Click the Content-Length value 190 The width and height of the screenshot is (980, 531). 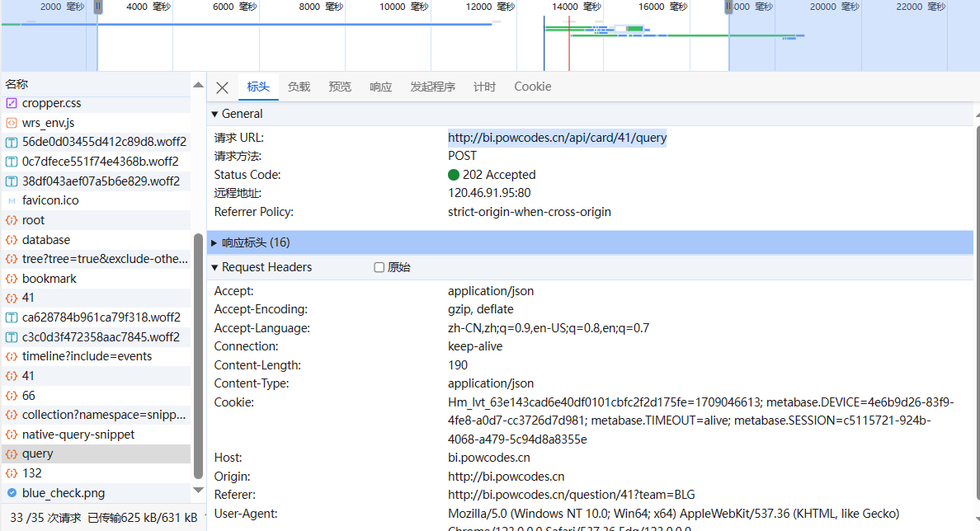point(458,364)
